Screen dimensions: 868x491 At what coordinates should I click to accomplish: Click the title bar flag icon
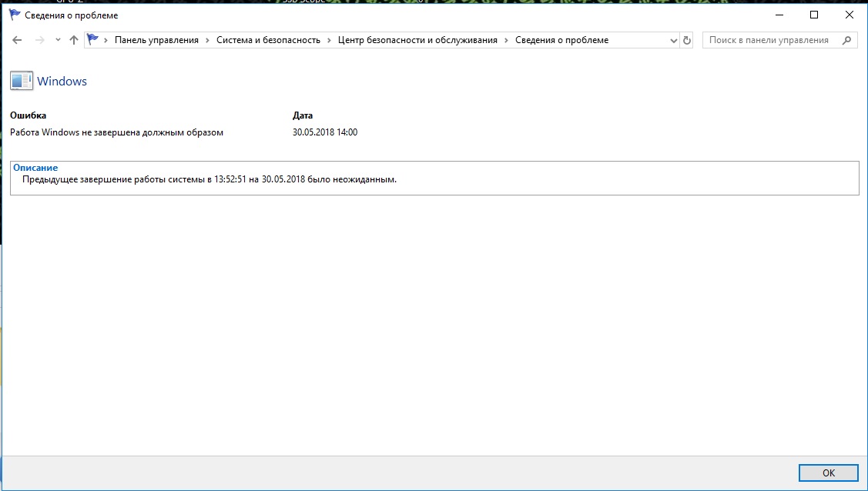15,15
